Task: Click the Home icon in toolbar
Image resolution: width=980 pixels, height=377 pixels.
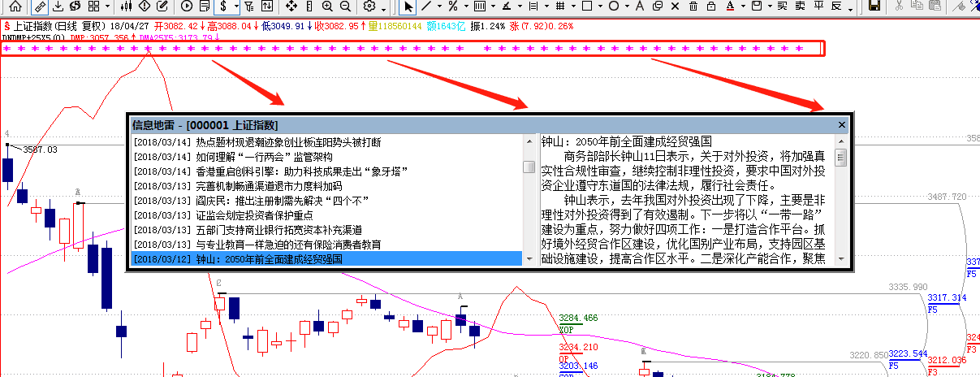Action: click(16, 6)
